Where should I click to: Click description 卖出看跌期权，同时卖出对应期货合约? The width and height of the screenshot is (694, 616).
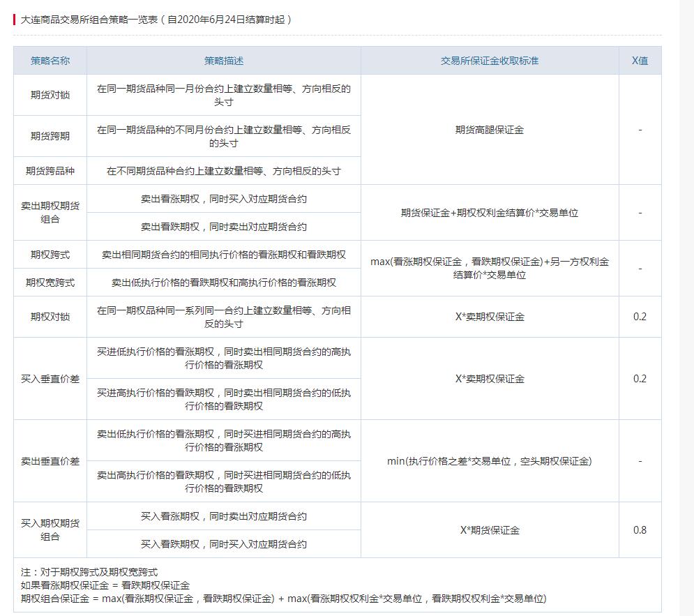(223, 227)
